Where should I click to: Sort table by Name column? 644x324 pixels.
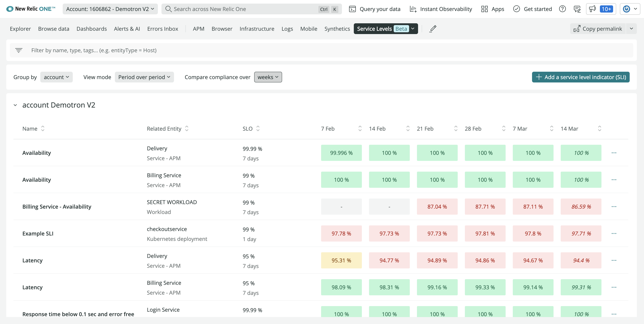(43, 129)
